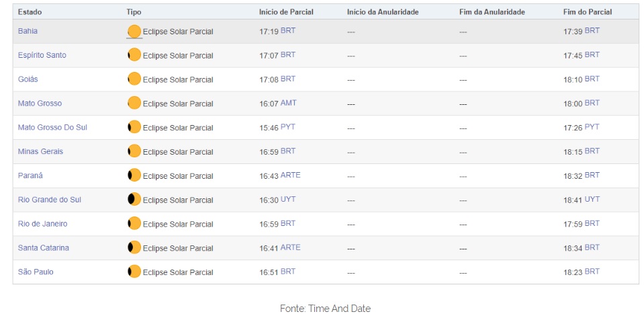Click the Rio Grande do Sul eclipse icon
The image size is (644, 316).
[134, 200]
